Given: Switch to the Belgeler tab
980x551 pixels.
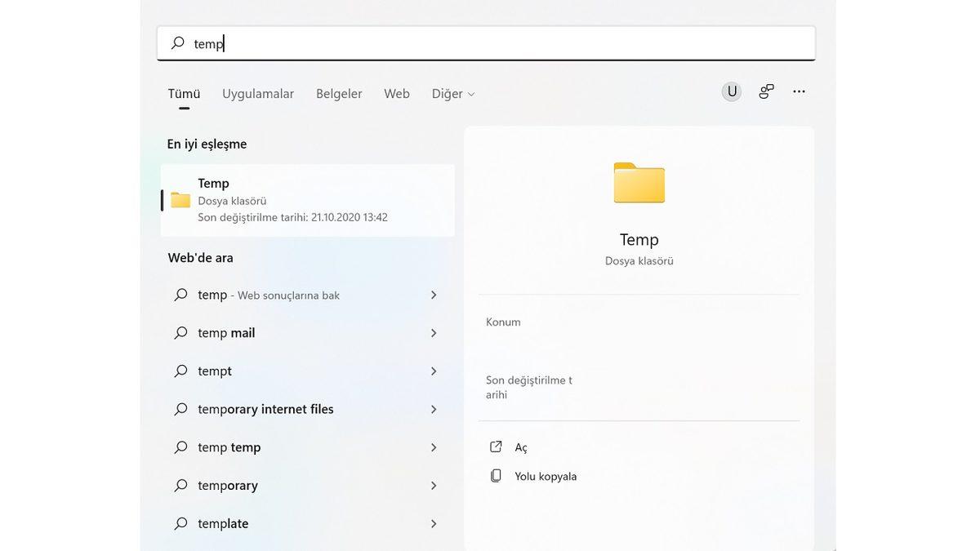Looking at the screenshot, I should tap(339, 94).
